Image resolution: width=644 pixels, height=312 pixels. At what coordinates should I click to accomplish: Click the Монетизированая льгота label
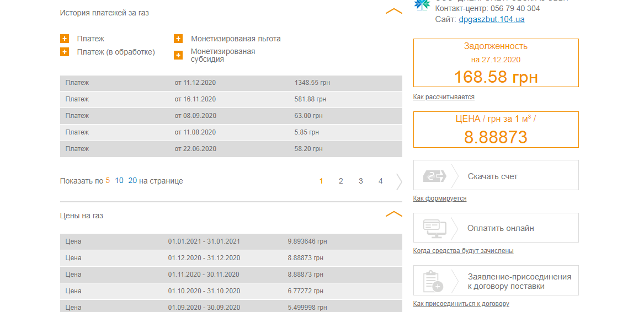click(x=236, y=39)
